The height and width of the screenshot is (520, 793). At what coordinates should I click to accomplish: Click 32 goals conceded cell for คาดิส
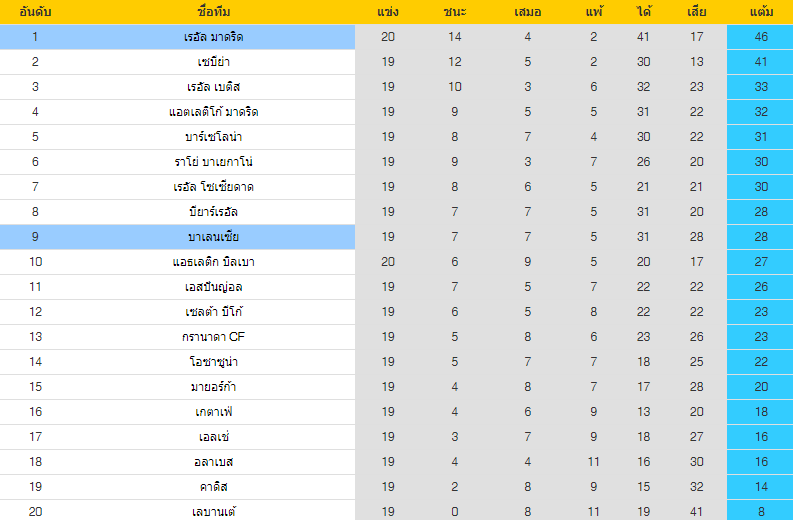[696, 487]
